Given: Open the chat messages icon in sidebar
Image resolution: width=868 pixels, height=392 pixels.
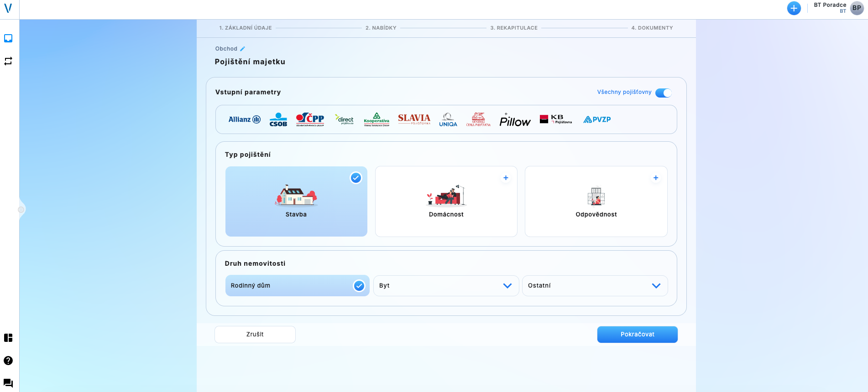Looking at the screenshot, I should coord(8,383).
